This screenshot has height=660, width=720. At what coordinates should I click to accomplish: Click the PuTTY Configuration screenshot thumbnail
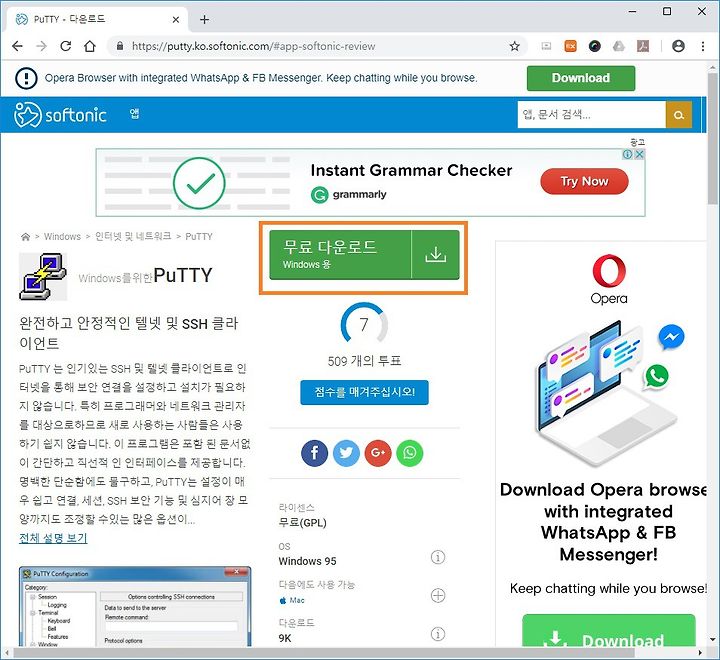pos(135,607)
